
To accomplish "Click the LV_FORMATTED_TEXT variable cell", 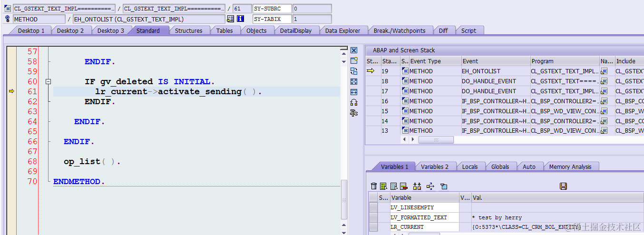I will pos(424,217).
